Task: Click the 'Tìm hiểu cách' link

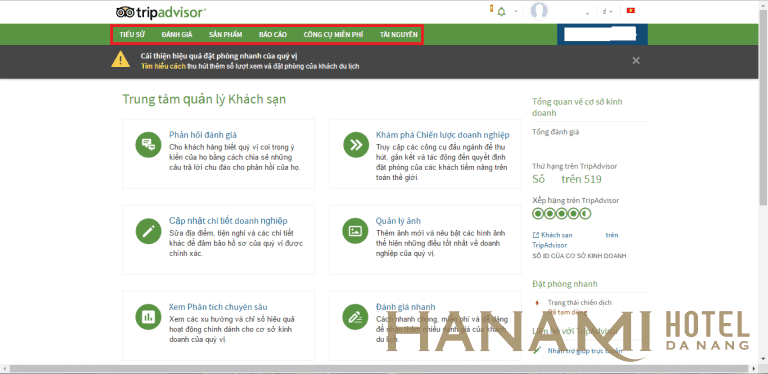Action: click(x=163, y=66)
